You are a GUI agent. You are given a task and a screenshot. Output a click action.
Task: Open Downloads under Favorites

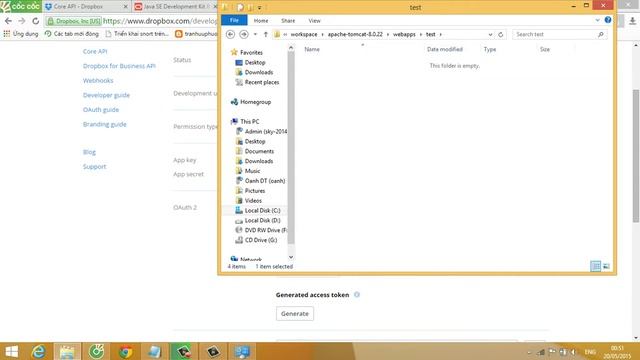pyautogui.click(x=259, y=72)
